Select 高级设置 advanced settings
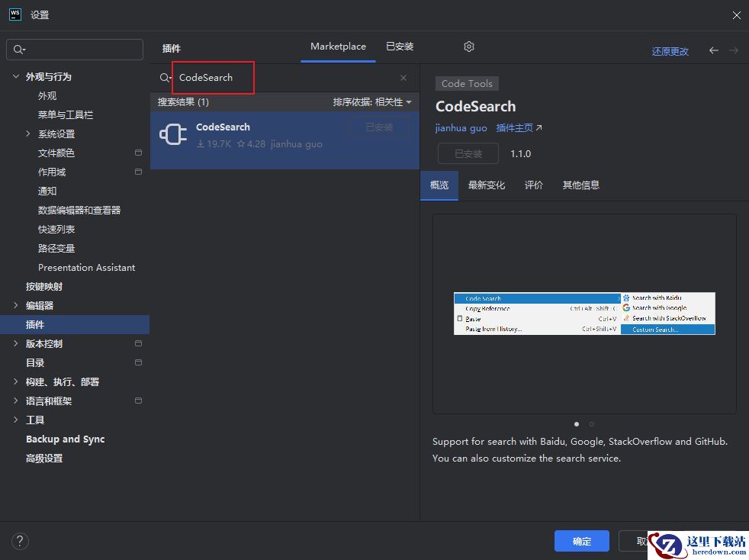This screenshot has width=749, height=560. pyautogui.click(x=44, y=459)
